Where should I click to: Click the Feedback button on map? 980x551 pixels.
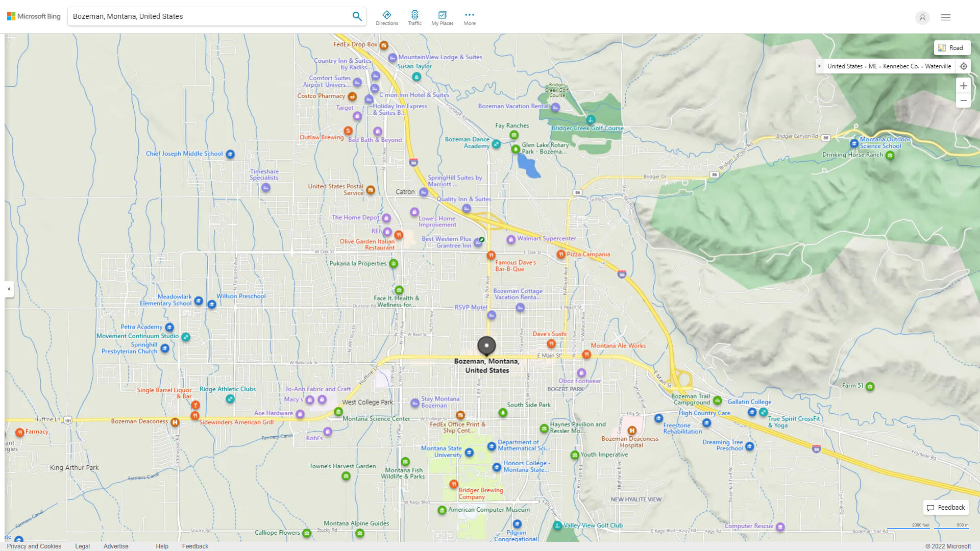(x=946, y=508)
